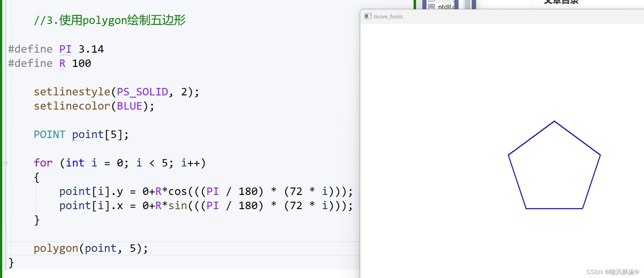Click the setlinestyle(PS_SOLID, 2) line
Viewport: 644px width, 278px height.
(116, 92)
